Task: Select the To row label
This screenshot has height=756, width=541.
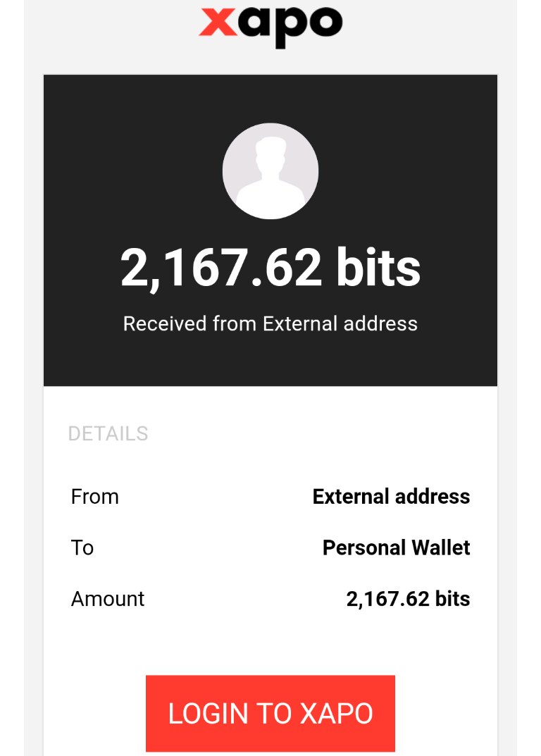Action: pyautogui.click(x=82, y=547)
